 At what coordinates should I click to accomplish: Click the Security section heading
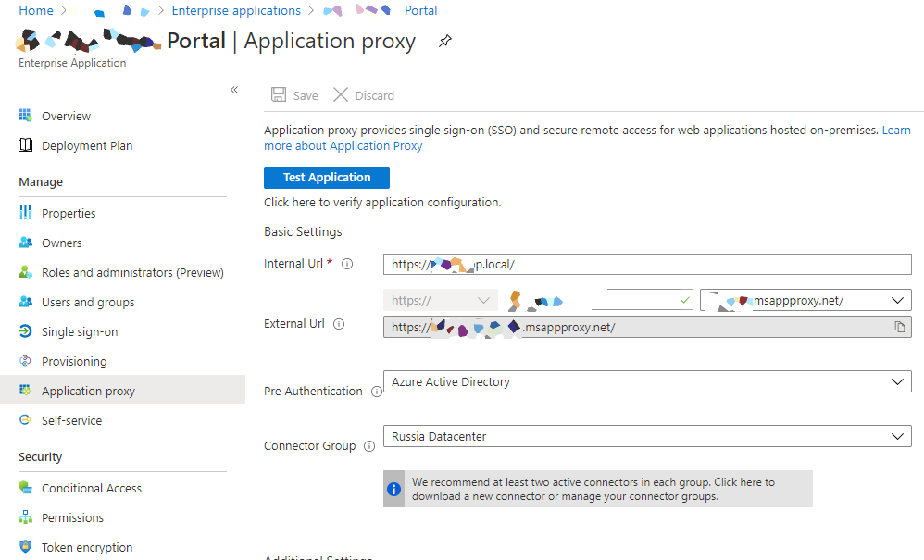(x=40, y=457)
